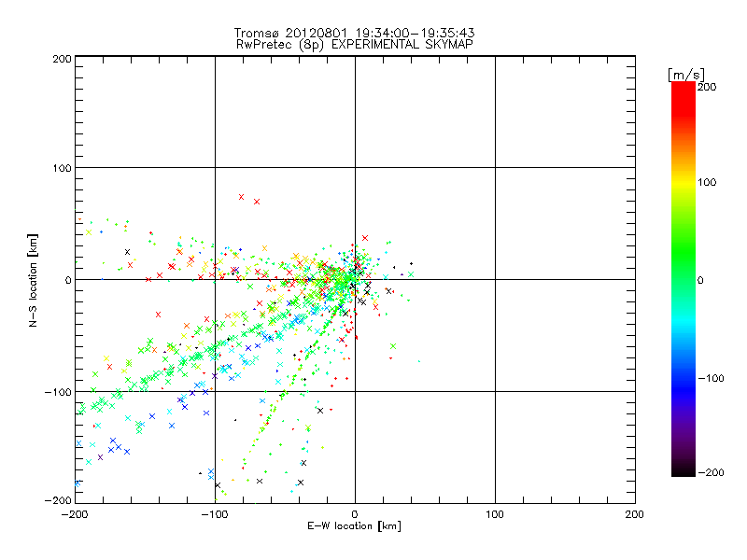Click the y-axis tick label '-100'
Viewport: 747px width, 560px height.
point(58,392)
